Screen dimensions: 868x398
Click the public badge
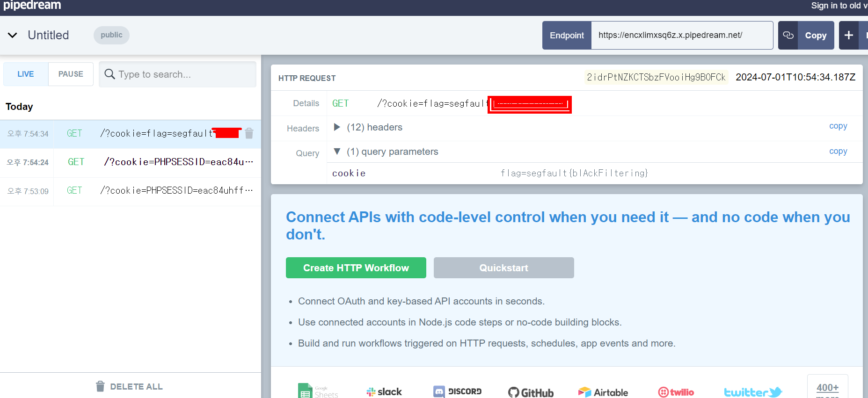click(111, 35)
